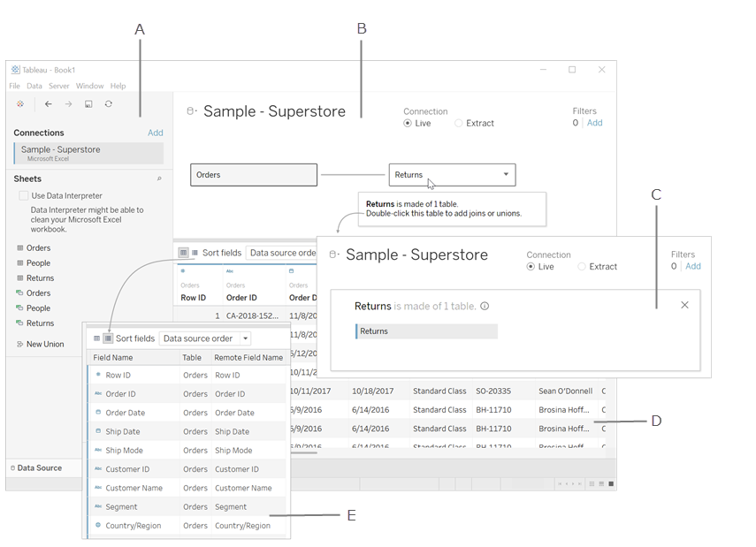This screenshot has width=756, height=547.
Task: Select first People sheet with table icon
Action: (x=34, y=262)
